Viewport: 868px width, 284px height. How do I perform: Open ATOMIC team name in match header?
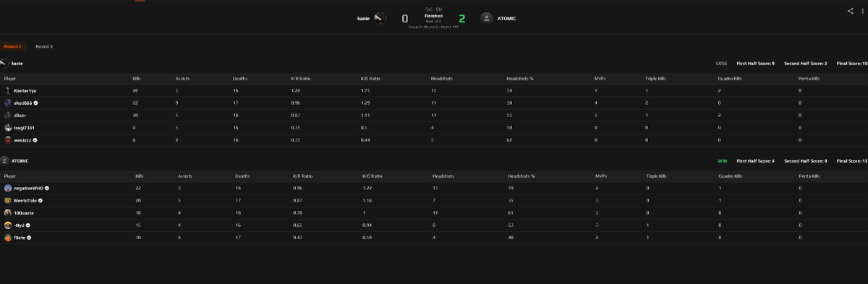tap(506, 18)
